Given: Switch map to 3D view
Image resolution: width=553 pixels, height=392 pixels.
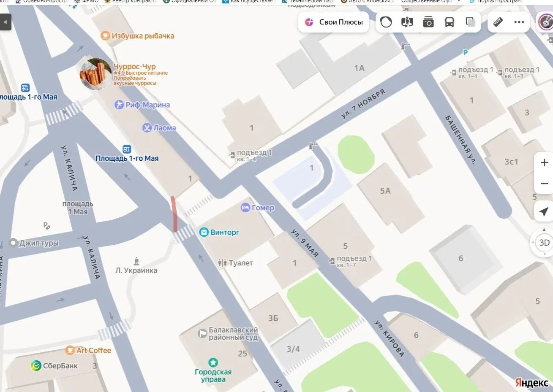Looking at the screenshot, I should pyautogui.click(x=544, y=243).
